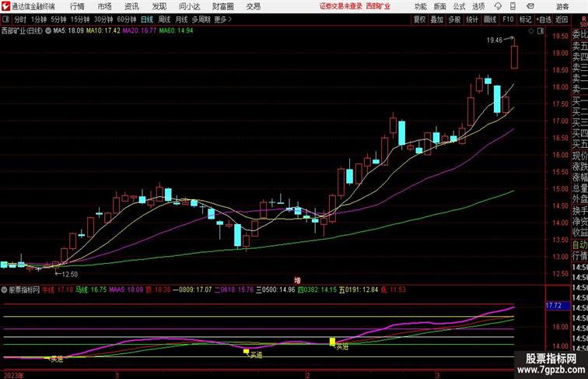The image size is (588, 379).
Task: Open the mail envelope icon
Action: point(530,6)
